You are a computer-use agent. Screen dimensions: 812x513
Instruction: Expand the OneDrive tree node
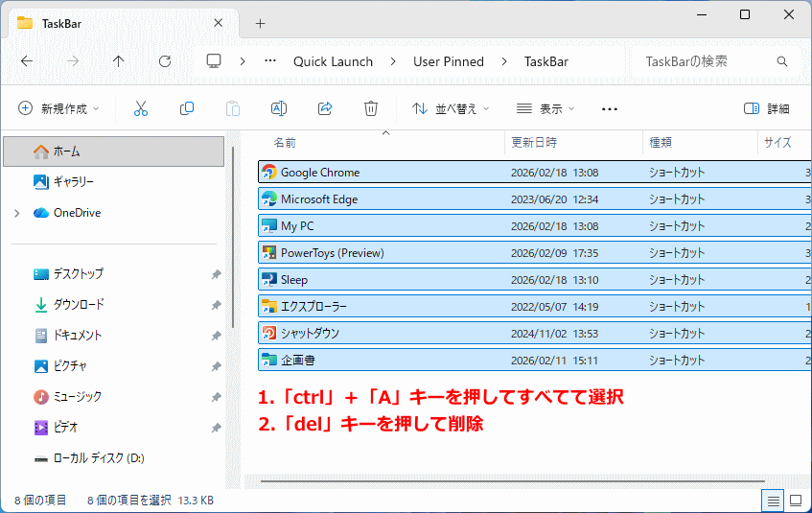pos(17,213)
